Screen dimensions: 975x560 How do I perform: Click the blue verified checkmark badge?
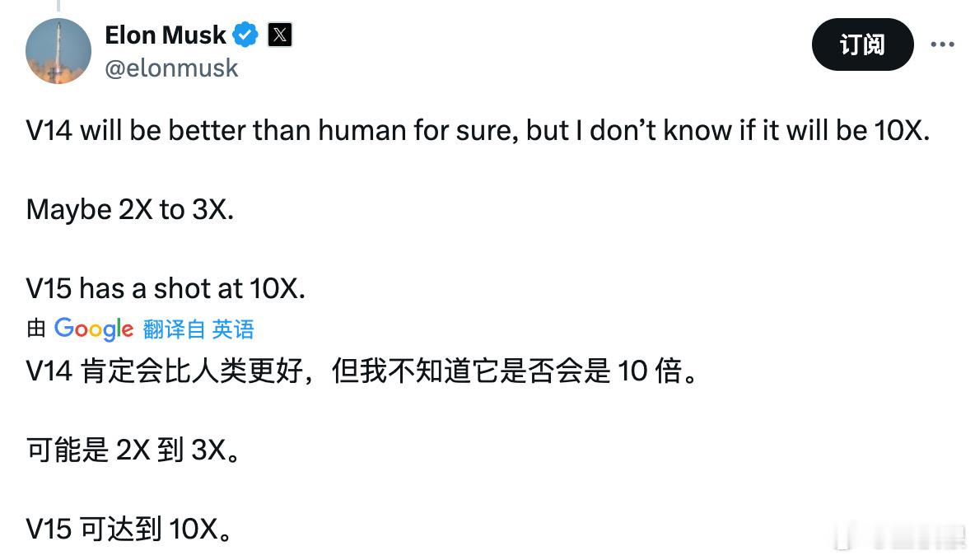245,35
